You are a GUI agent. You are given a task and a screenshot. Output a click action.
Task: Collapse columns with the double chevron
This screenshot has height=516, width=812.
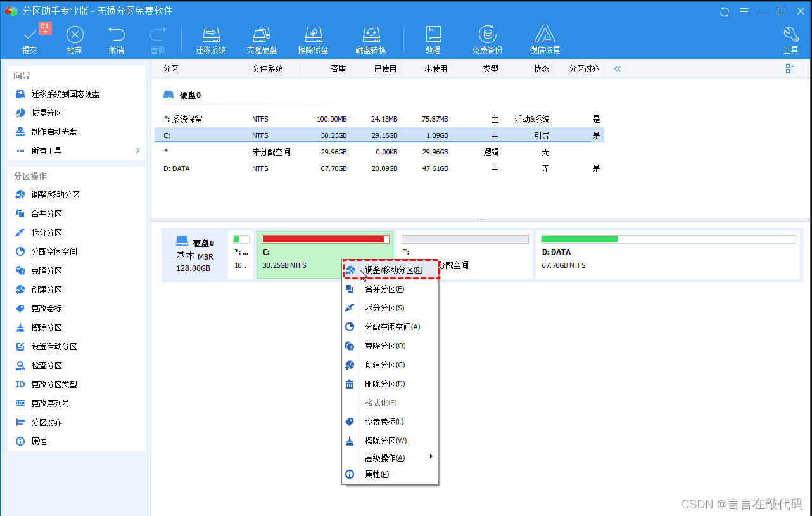coord(617,68)
